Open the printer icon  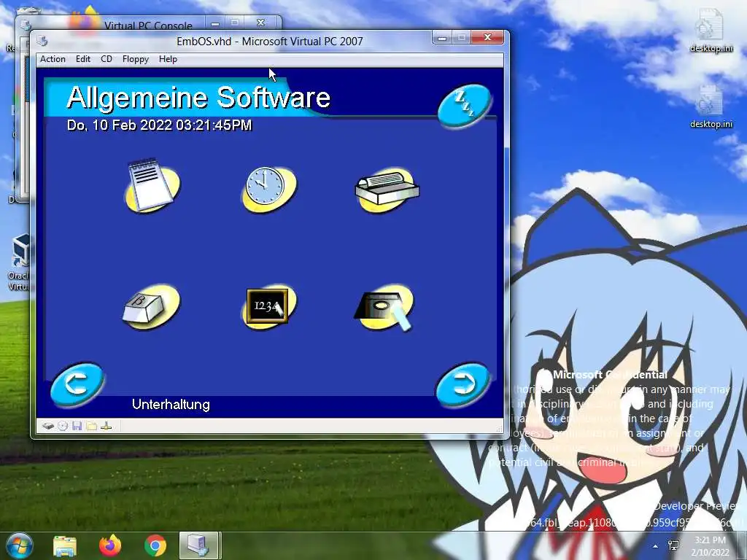[387, 190]
